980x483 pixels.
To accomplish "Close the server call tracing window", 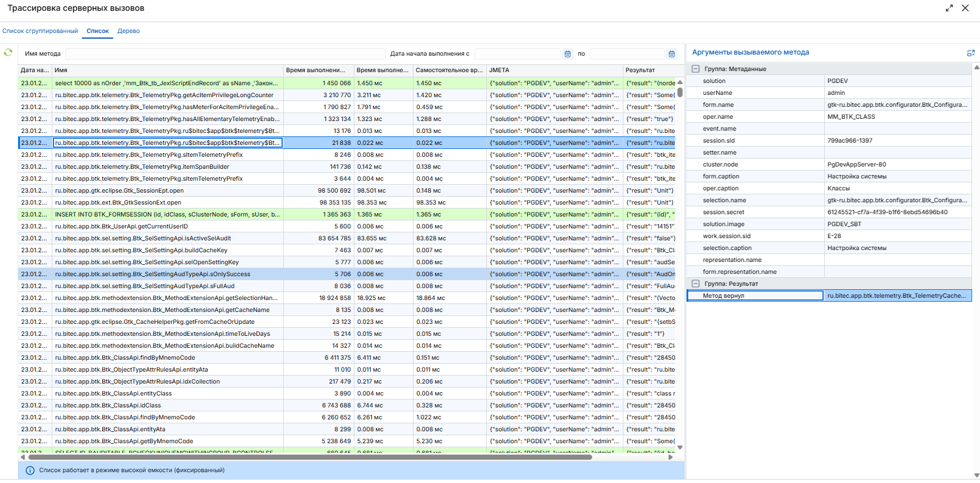I will pyautogui.click(x=965, y=8).
